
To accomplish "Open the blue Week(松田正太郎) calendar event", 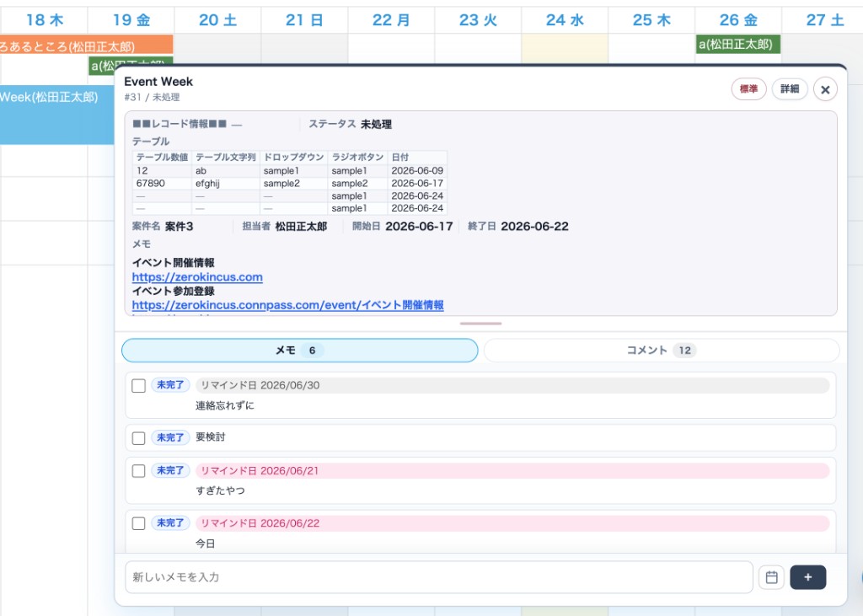I will (x=56, y=115).
